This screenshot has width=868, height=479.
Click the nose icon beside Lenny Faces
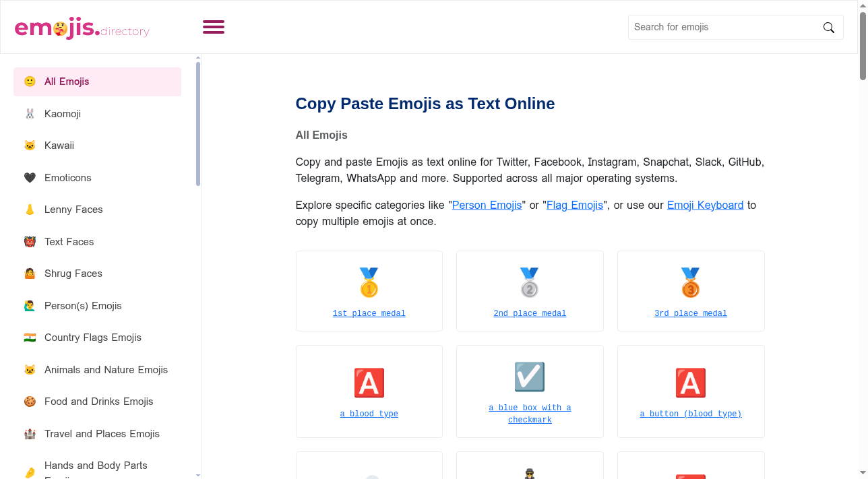point(30,210)
